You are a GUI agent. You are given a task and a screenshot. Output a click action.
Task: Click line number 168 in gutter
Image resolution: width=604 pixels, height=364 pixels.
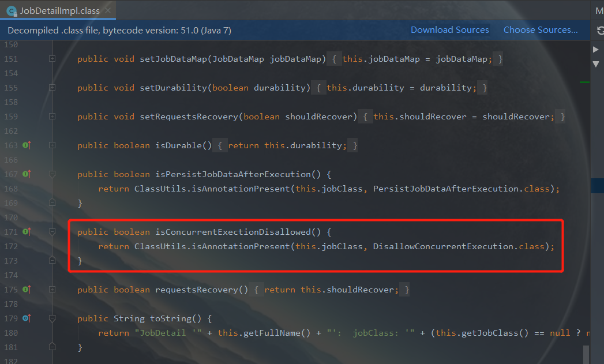[11, 189]
